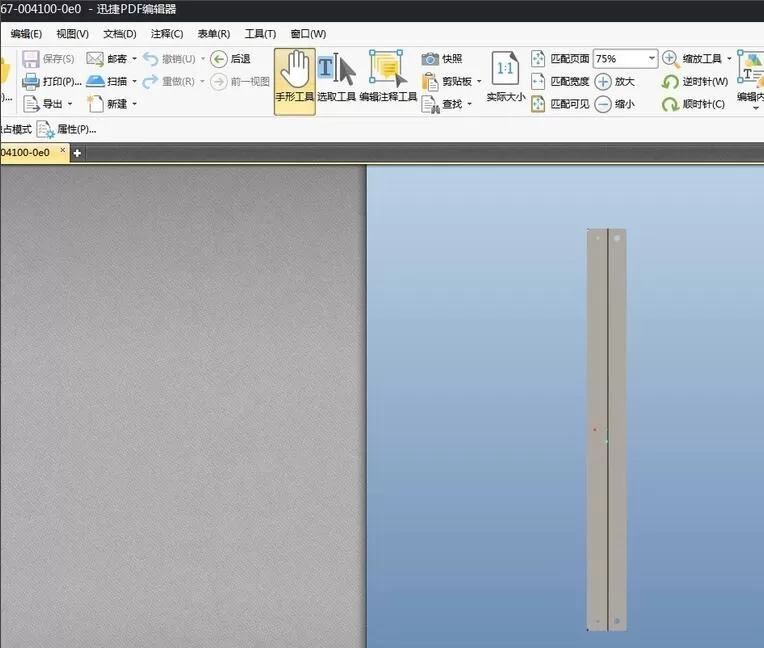Screen dimensions: 764x648
Task: Click Zoom Out (缩小) minus button
Action: pos(603,104)
